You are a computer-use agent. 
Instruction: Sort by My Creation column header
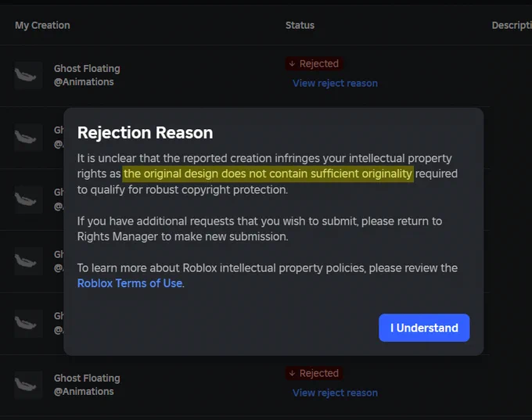(42, 26)
